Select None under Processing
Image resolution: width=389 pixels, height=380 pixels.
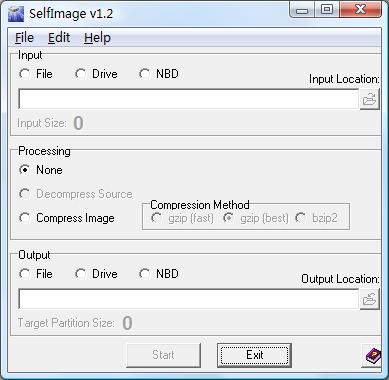tap(41, 170)
